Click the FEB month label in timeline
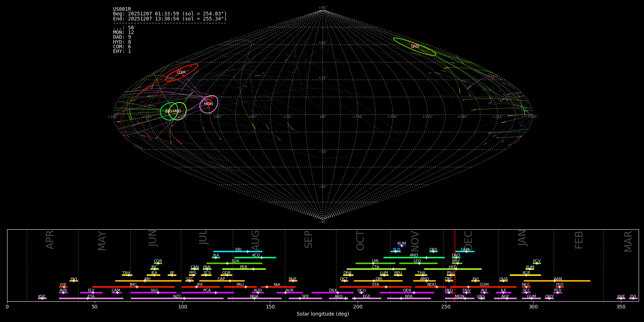644x322 pixels. pos(579,240)
